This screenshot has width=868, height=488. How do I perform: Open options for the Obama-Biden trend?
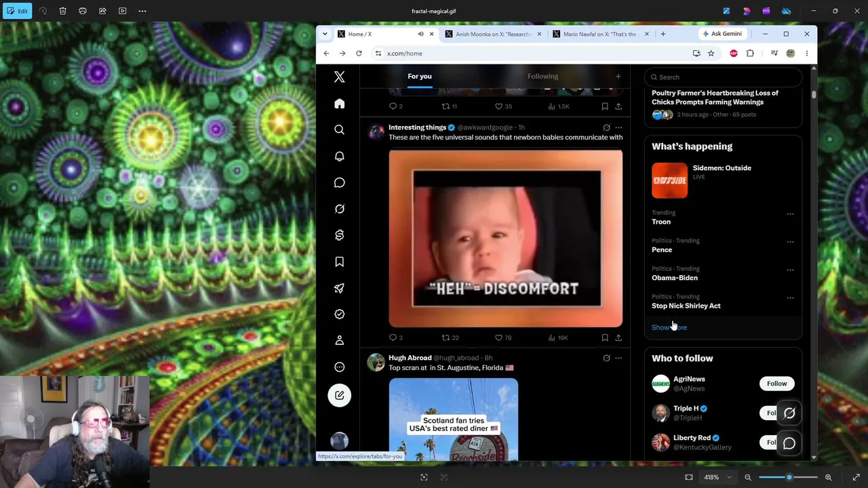click(790, 270)
